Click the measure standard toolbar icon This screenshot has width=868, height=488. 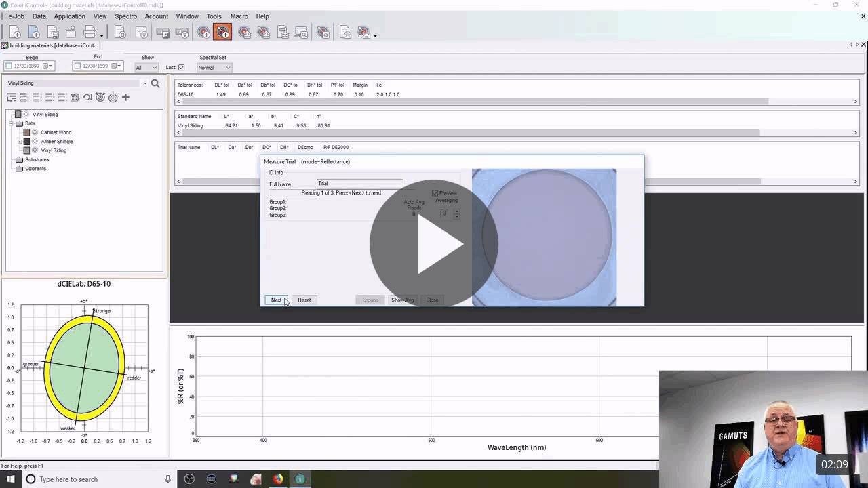coord(203,32)
